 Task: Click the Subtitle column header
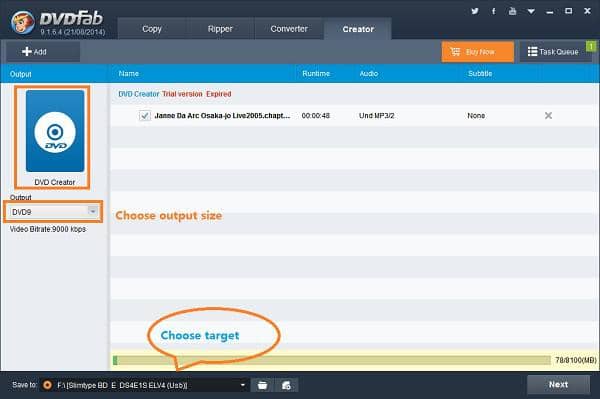[x=480, y=73]
